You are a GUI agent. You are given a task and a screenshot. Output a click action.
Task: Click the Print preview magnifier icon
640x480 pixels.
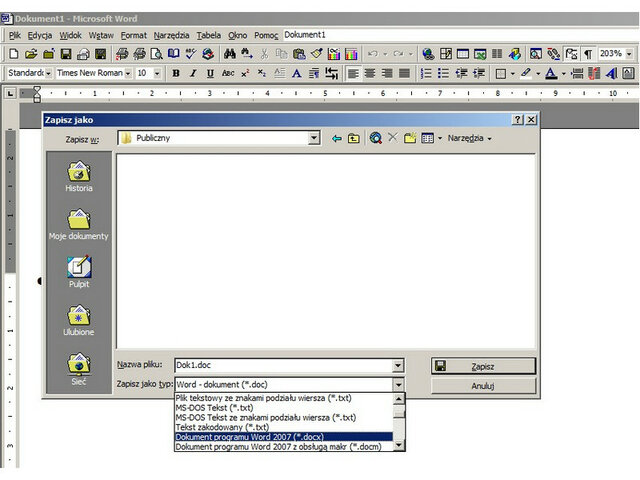156,53
